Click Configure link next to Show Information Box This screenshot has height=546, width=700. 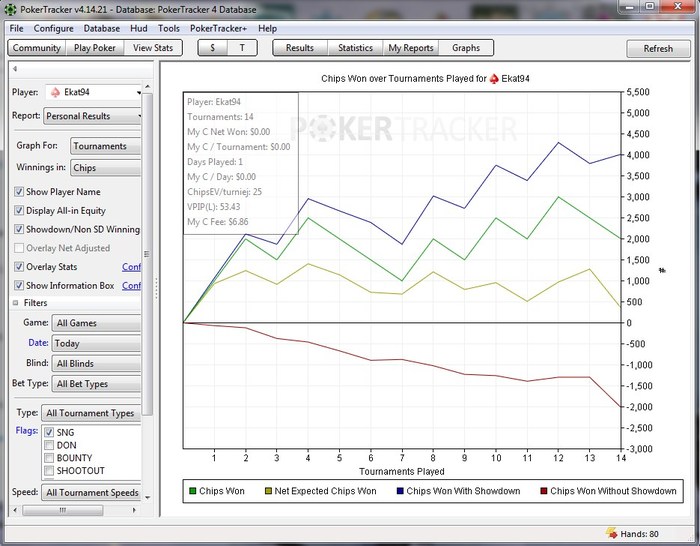pyautogui.click(x=131, y=286)
